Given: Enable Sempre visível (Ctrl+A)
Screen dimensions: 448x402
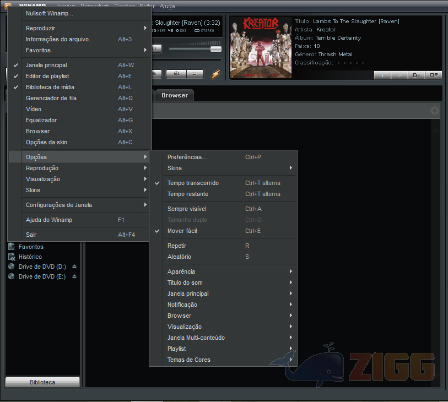Looking at the screenshot, I should click(x=224, y=209).
